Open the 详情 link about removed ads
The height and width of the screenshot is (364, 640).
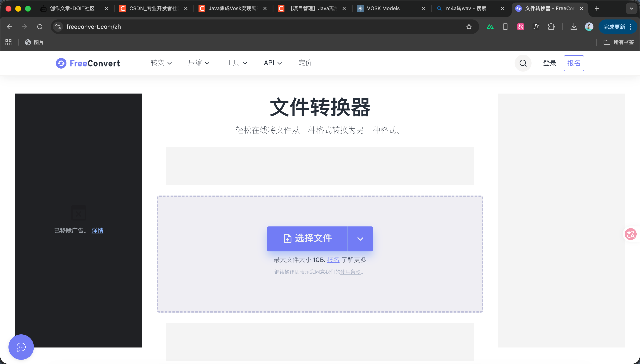[98, 230]
